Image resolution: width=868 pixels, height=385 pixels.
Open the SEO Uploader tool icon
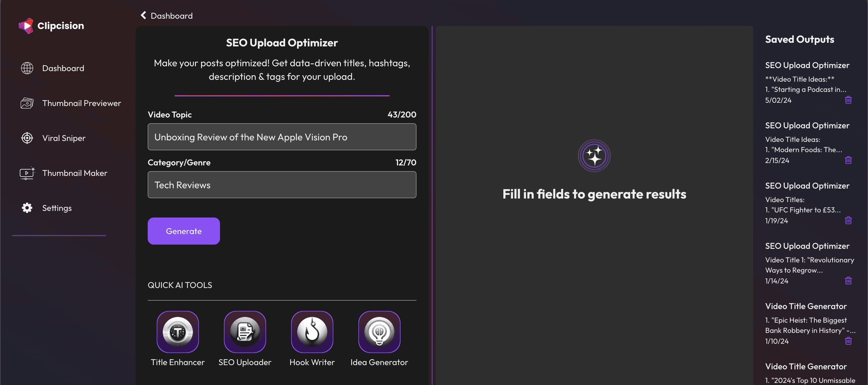click(245, 332)
